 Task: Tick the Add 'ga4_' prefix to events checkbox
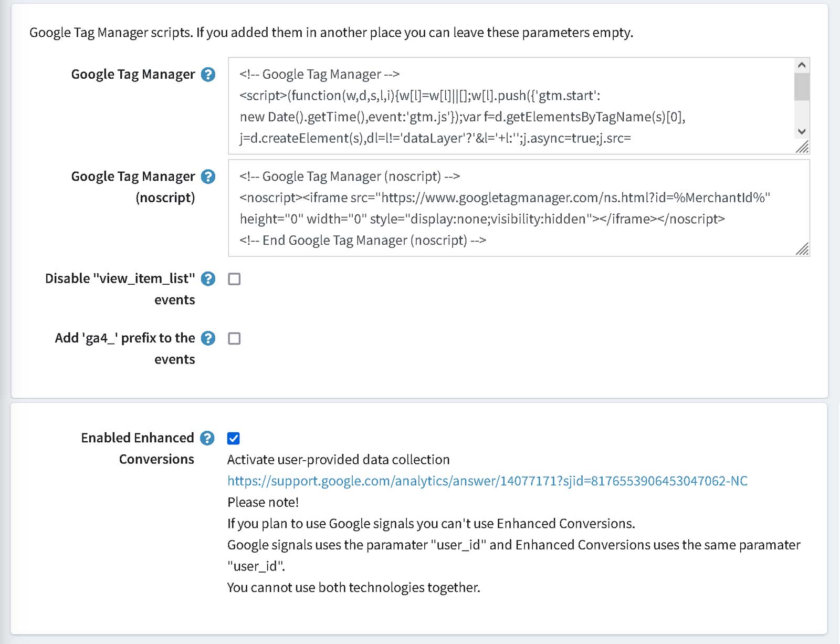click(234, 338)
